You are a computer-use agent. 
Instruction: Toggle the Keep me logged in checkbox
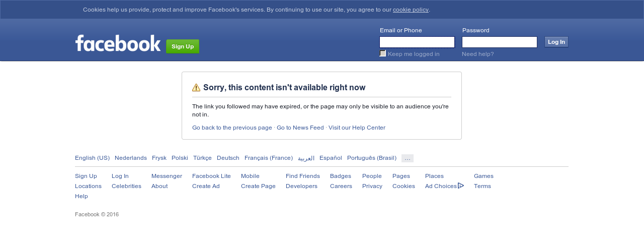tap(383, 53)
